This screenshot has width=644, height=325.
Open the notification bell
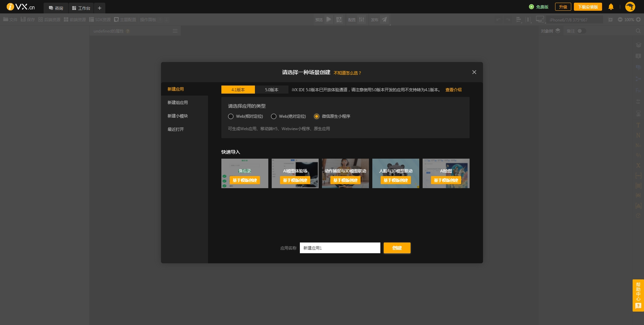(x=611, y=7)
